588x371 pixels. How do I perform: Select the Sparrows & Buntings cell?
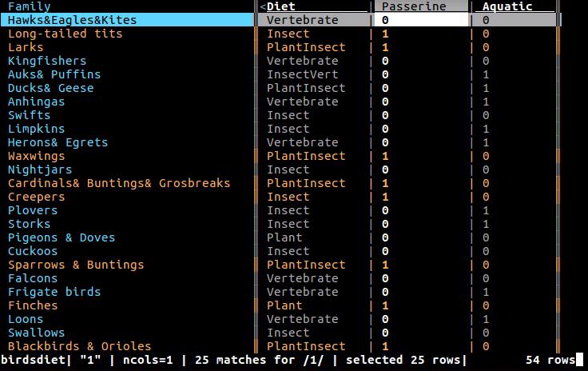pos(76,265)
